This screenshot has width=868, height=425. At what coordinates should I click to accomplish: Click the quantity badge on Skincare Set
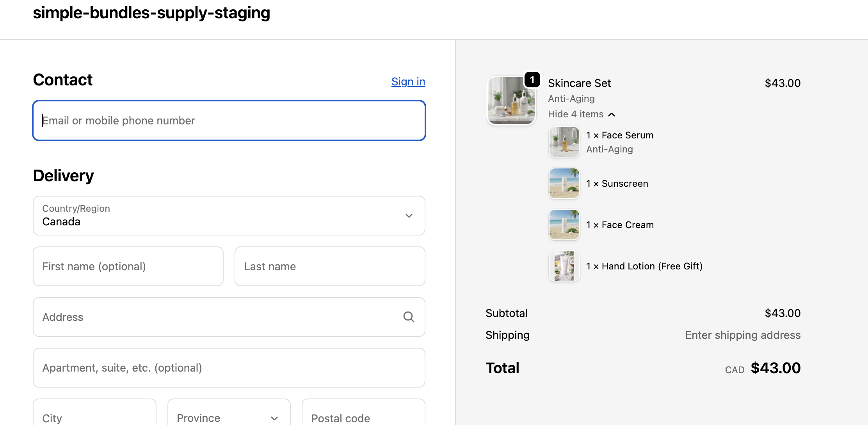pyautogui.click(x=532, y=80)
